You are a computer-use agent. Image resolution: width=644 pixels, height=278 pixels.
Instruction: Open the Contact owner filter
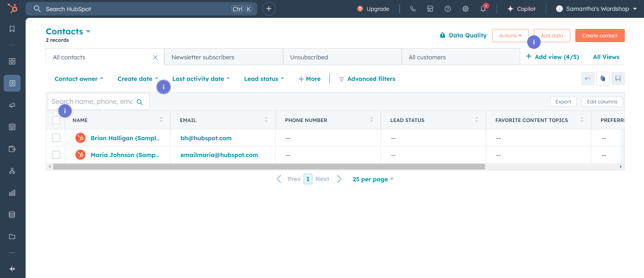click(x=79, y=79)
